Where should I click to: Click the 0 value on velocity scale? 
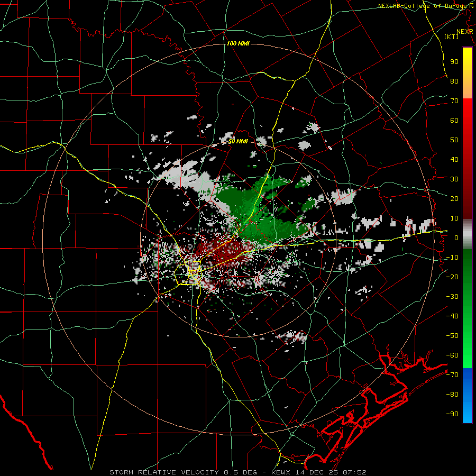456,238
